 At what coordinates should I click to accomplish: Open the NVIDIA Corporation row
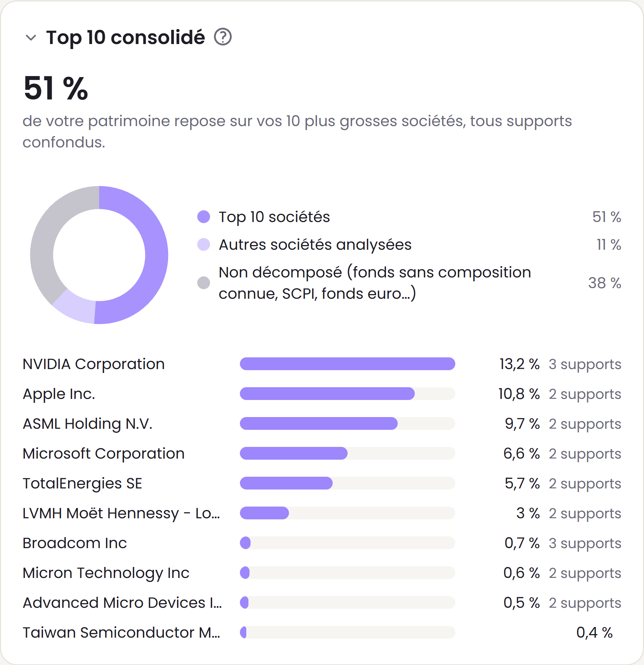322,364
